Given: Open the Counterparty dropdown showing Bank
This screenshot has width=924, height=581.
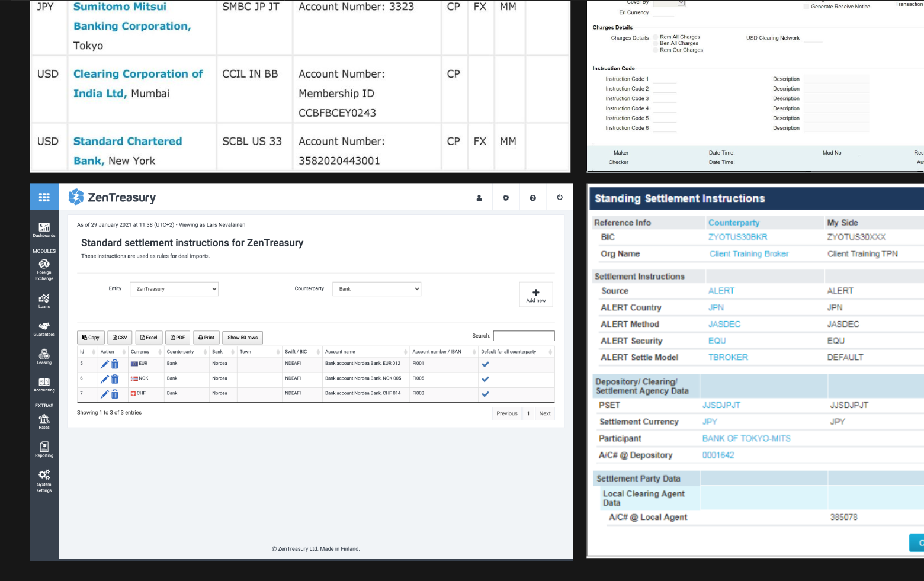Looking at the screenshot, I should tap(377, 289).
